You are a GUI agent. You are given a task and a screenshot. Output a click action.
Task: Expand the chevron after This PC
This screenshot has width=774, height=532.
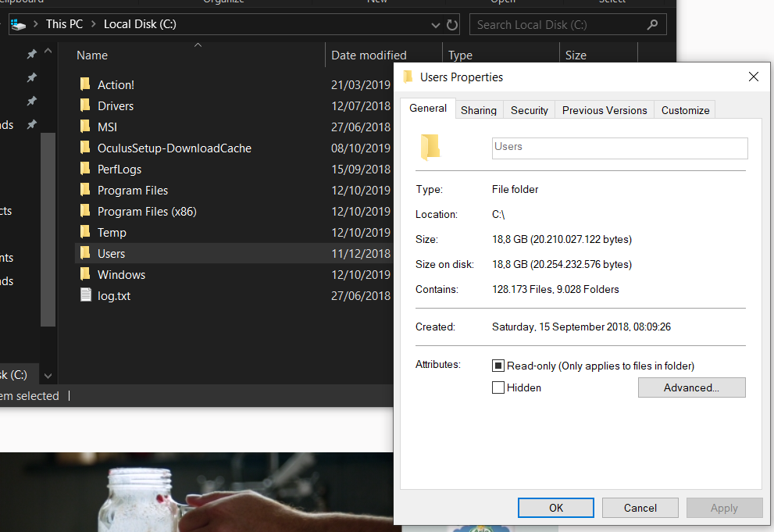click(93, 23)
